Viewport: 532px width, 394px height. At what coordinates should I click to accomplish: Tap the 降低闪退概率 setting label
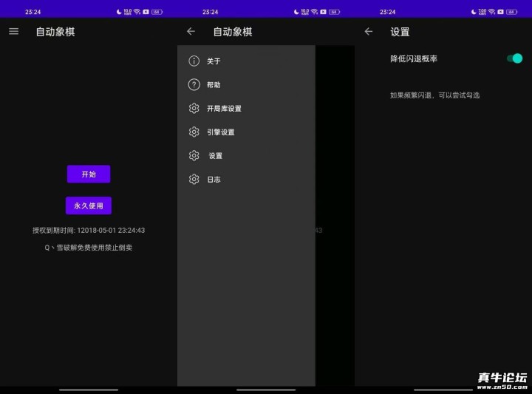pos(413,58)
